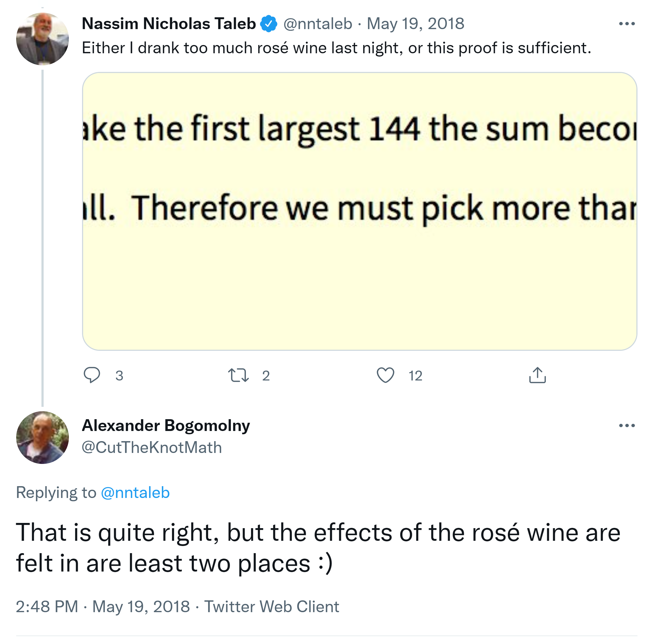Open more options on Taleb's tweet

[x=626, y=24]
